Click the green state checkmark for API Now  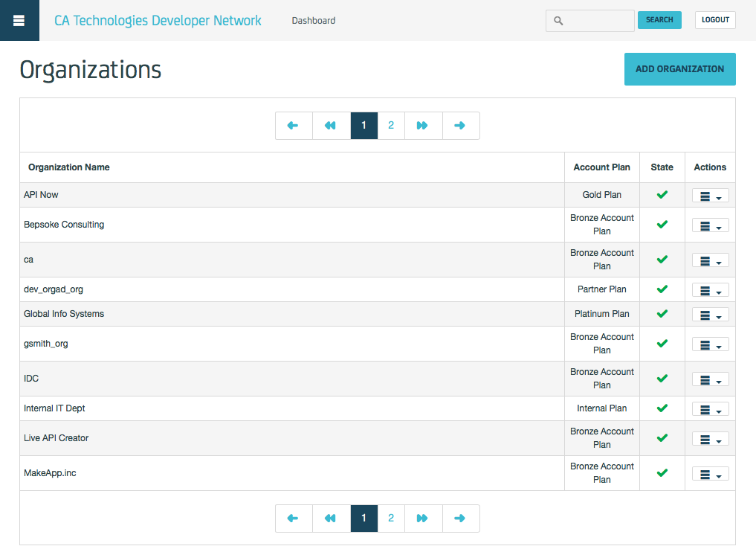[x=662, y=195]
